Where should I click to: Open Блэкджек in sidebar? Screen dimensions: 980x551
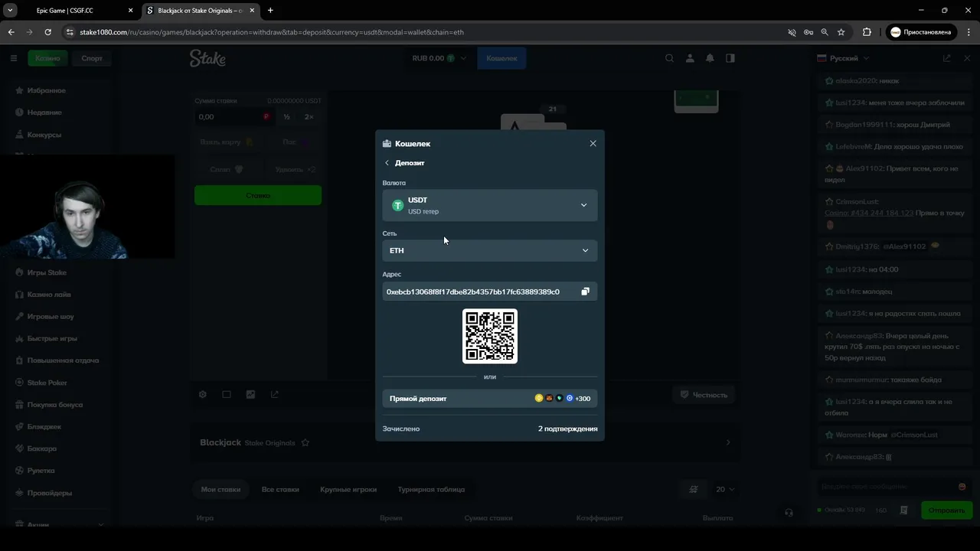44,426
